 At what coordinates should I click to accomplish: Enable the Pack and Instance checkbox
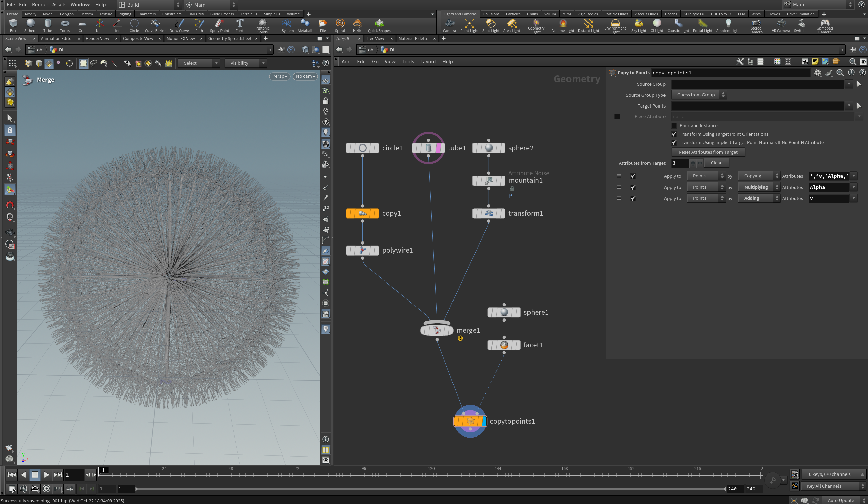coord(674,126)
